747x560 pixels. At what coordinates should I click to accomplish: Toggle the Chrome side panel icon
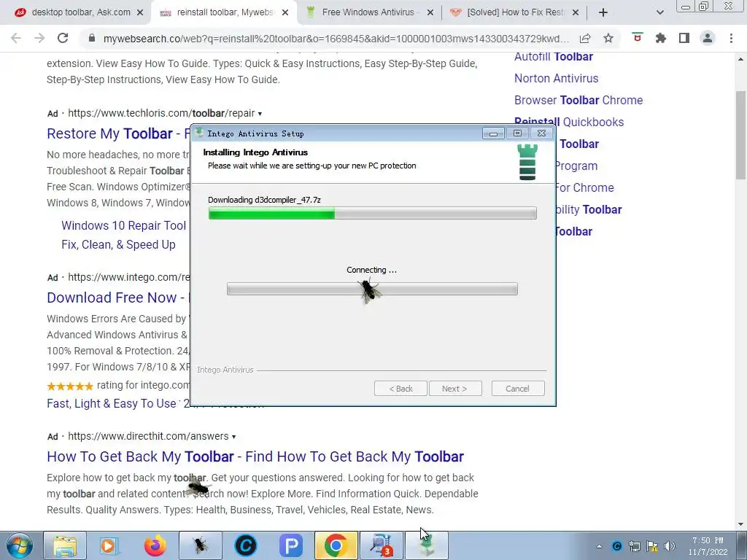[x=684, y=38]
